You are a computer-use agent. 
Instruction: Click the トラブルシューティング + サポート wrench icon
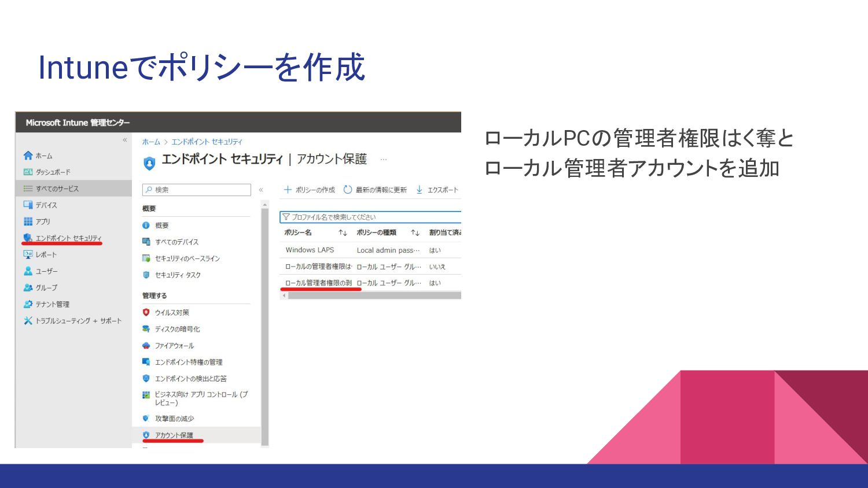coord(28,320)
